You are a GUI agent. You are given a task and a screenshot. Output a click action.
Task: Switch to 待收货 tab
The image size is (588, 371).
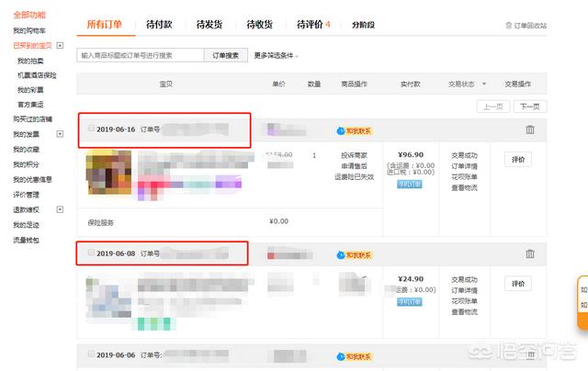(x=259, y=25)
